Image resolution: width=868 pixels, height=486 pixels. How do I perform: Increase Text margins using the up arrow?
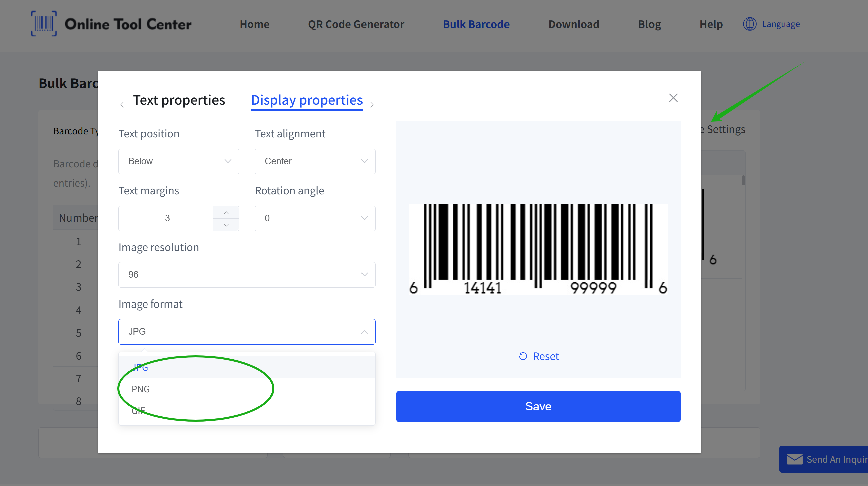pos(226,212)
